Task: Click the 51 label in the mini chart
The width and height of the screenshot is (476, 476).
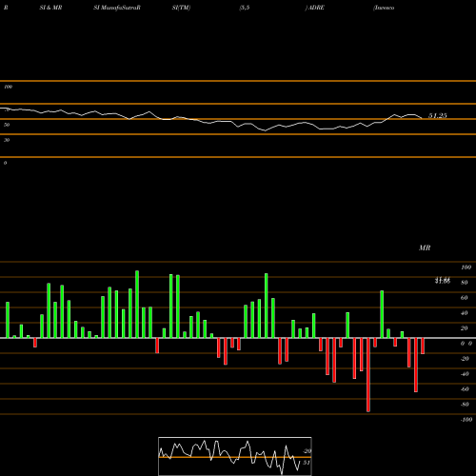Action: (307, 463)
